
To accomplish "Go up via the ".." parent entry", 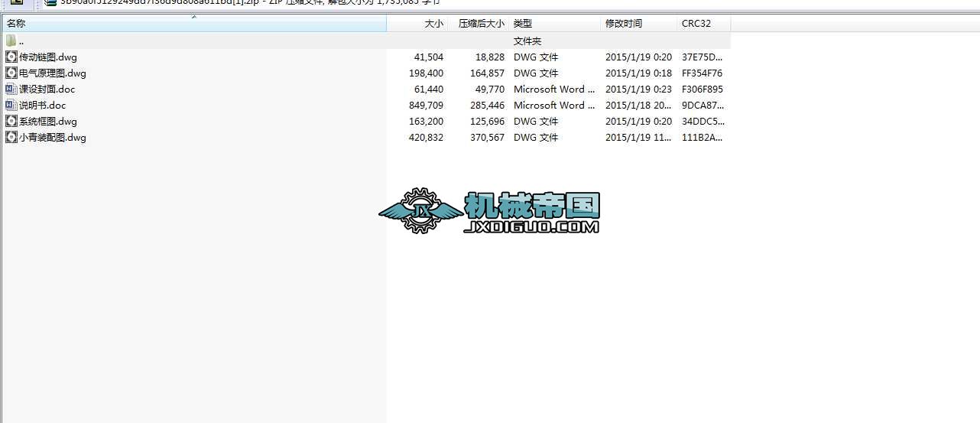I will click(21, 41).
